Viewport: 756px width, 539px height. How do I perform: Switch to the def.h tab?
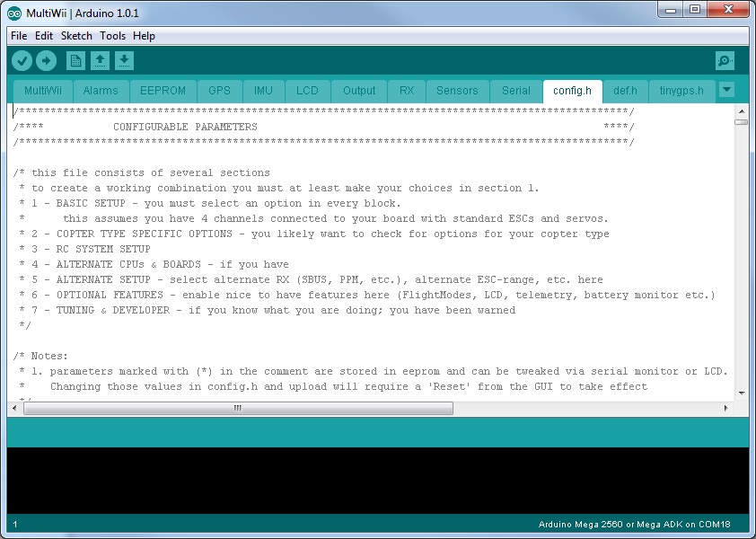[625, 90]
